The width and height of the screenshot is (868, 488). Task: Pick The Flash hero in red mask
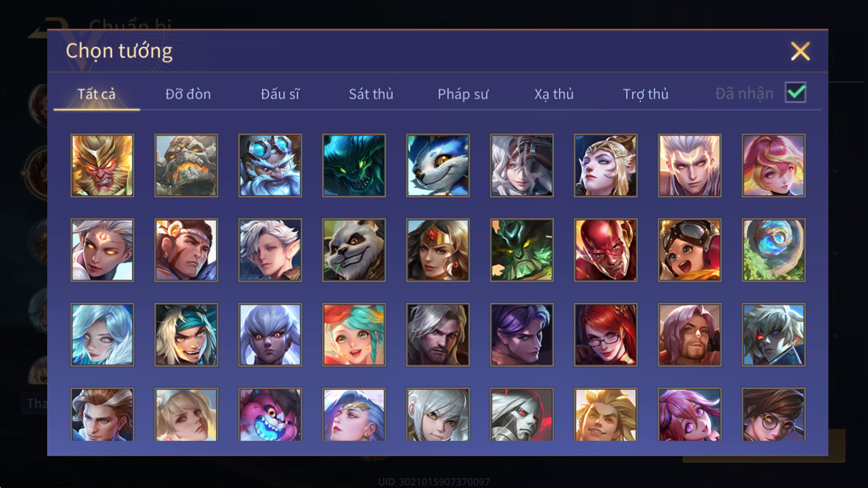click(606, 250)
